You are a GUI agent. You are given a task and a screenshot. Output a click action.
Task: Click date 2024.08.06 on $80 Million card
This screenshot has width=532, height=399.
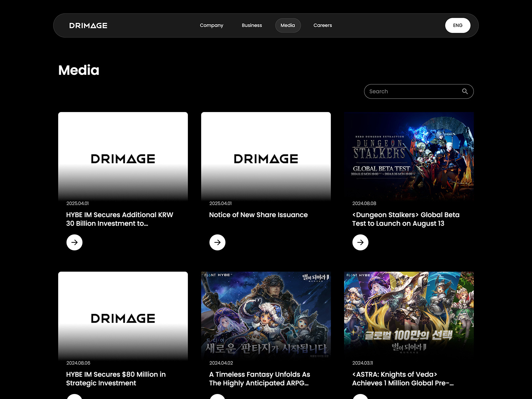[78, 363]
